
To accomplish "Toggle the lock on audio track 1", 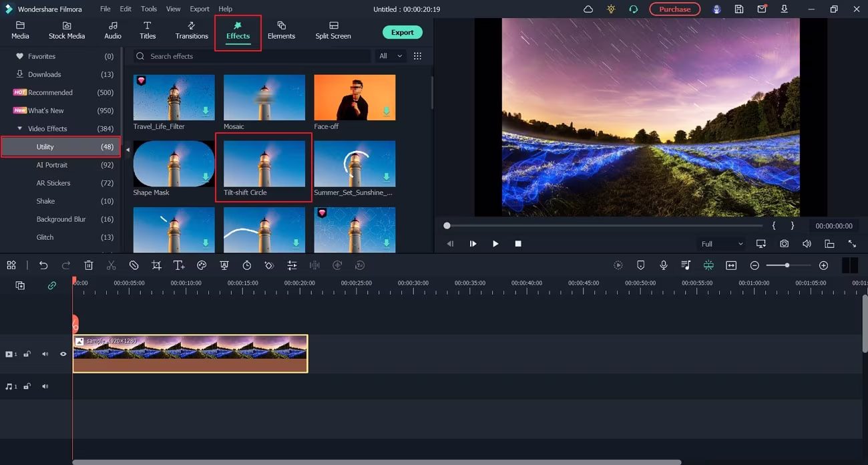I will click(27, 386).
